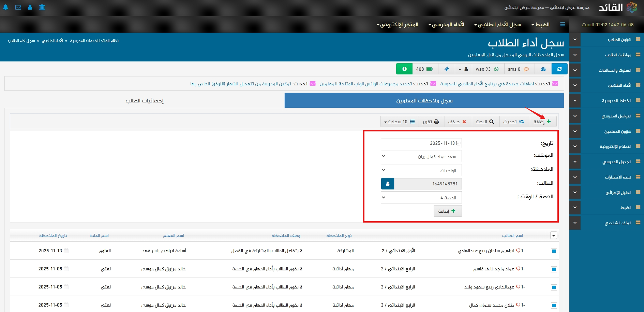
Task: Open the الموظف employee dropdown
Action: click(421, 156)
